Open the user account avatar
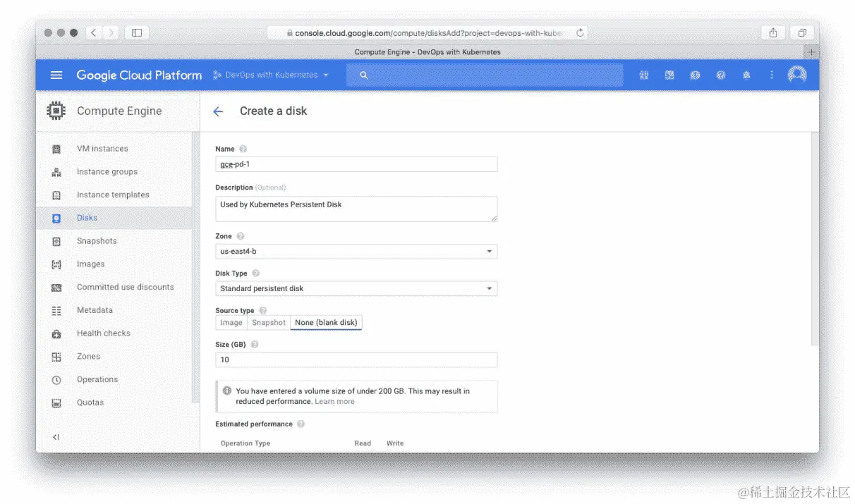Image resolution: width=855 pixels, height=504 pixels. click(x=797, y=75)
